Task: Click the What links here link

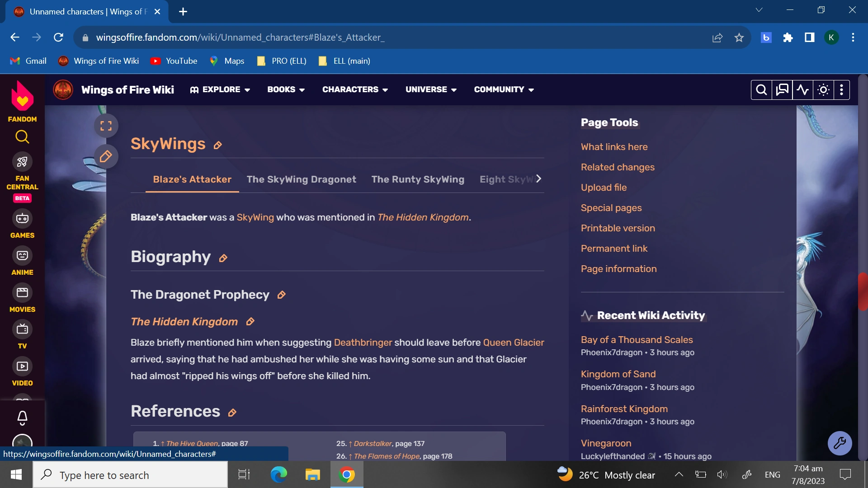Action: tap(614, 147)
